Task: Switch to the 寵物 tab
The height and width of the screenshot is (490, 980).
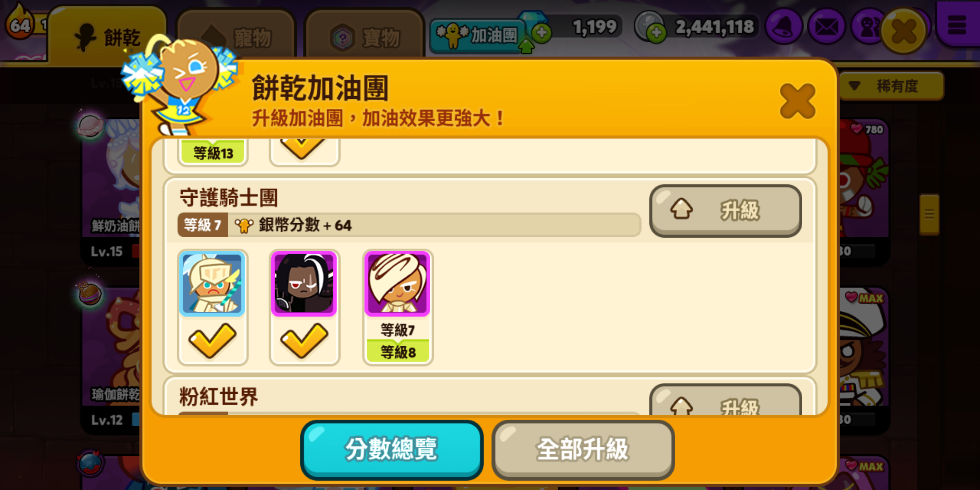Action: coord(236,37)
